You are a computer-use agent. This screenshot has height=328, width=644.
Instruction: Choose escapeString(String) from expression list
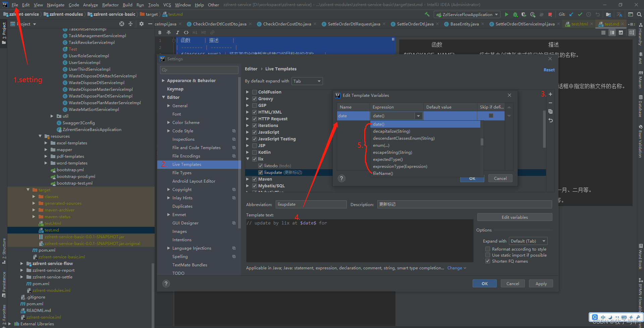pos(425,152)
